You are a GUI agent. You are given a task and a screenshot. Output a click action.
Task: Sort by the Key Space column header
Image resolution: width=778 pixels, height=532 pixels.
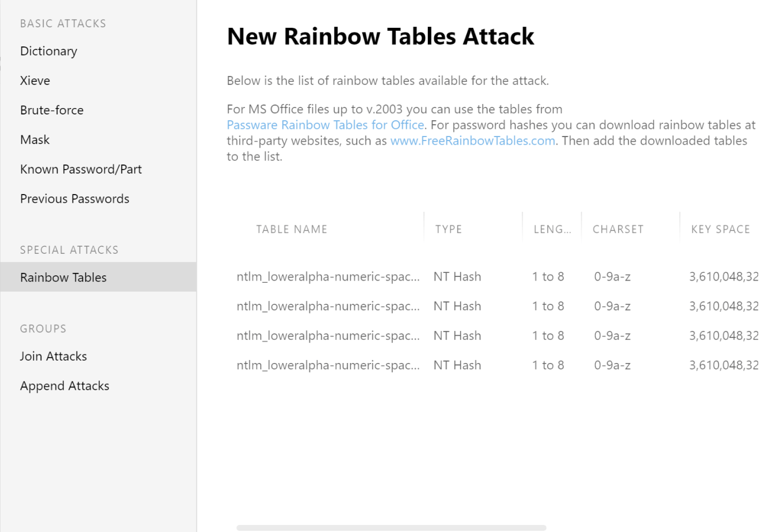721,229
